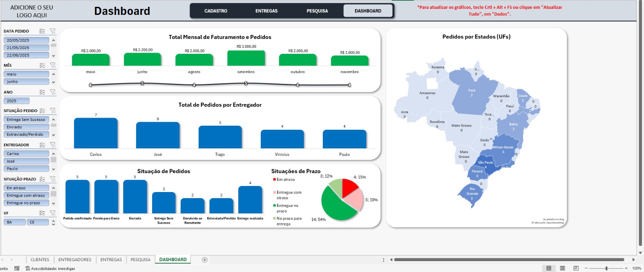This screenshot has height=272, width=644.
Task: Toggle multi-select on DATA PEDIDO slicer
Action: click(x=42, y=31)
